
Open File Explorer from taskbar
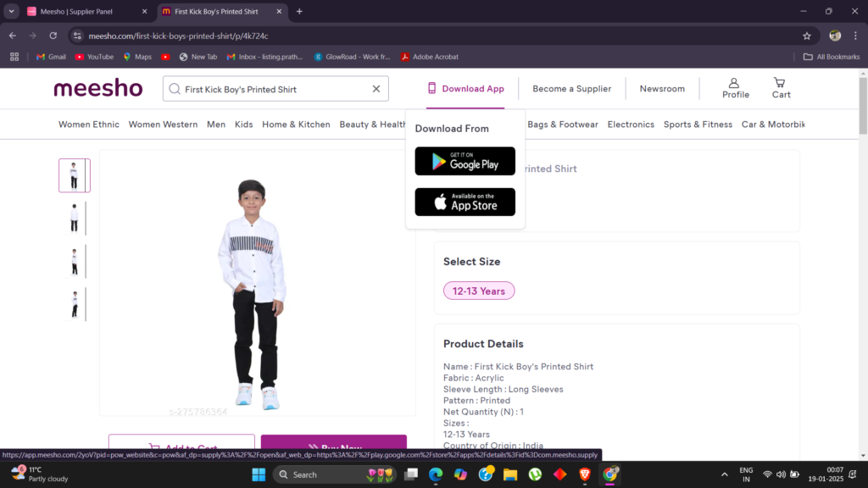[x=509, y=474]
